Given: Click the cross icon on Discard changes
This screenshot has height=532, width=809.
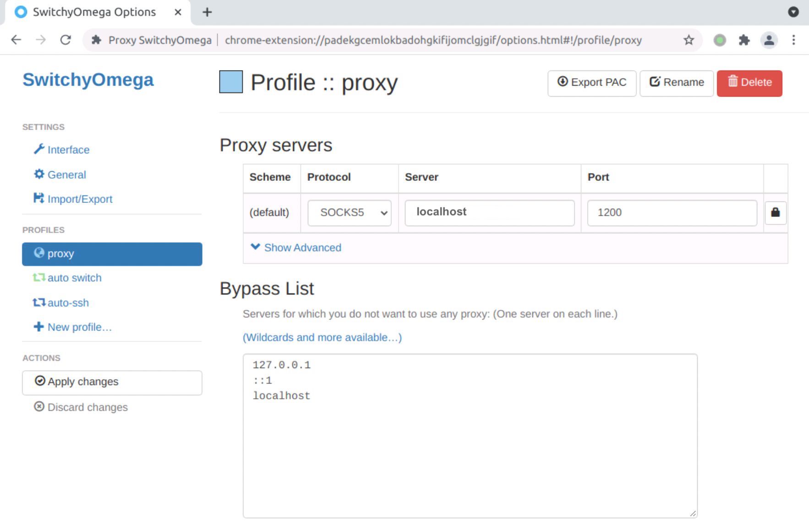Looking at the screenshot, I should [x=39, y=407].
